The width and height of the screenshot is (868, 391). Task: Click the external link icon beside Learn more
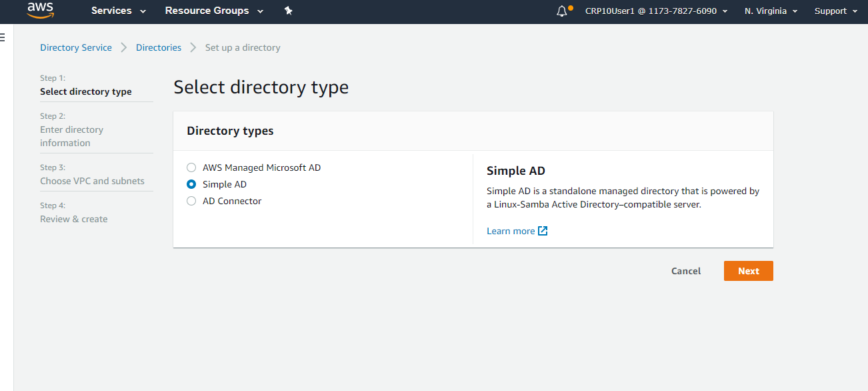point(543,231)
